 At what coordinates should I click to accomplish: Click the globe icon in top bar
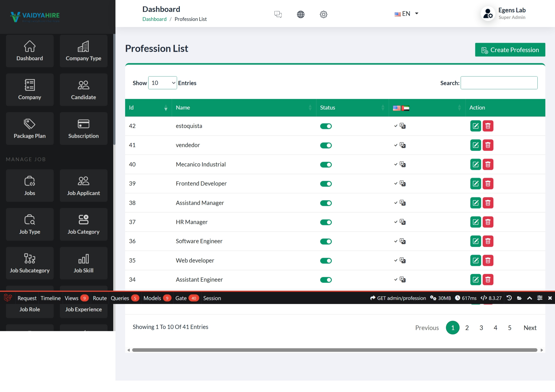pyautogui.click(x=300, y=14)
